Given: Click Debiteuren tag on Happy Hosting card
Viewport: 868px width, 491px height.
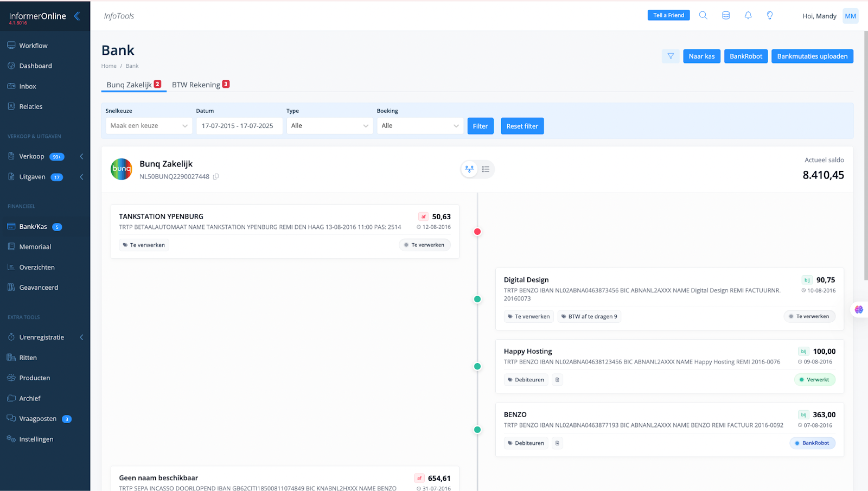Looking at the screenshot, I should click(526, 380).
